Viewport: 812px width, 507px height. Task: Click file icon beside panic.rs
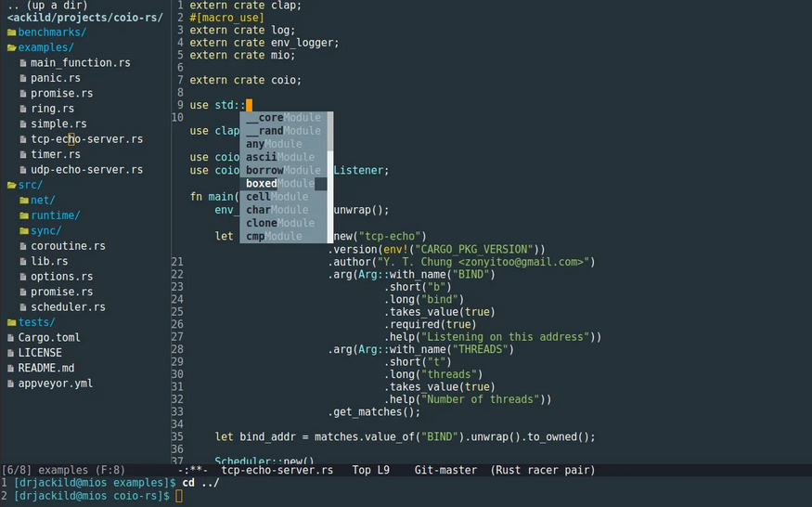[x=23, y=78]
